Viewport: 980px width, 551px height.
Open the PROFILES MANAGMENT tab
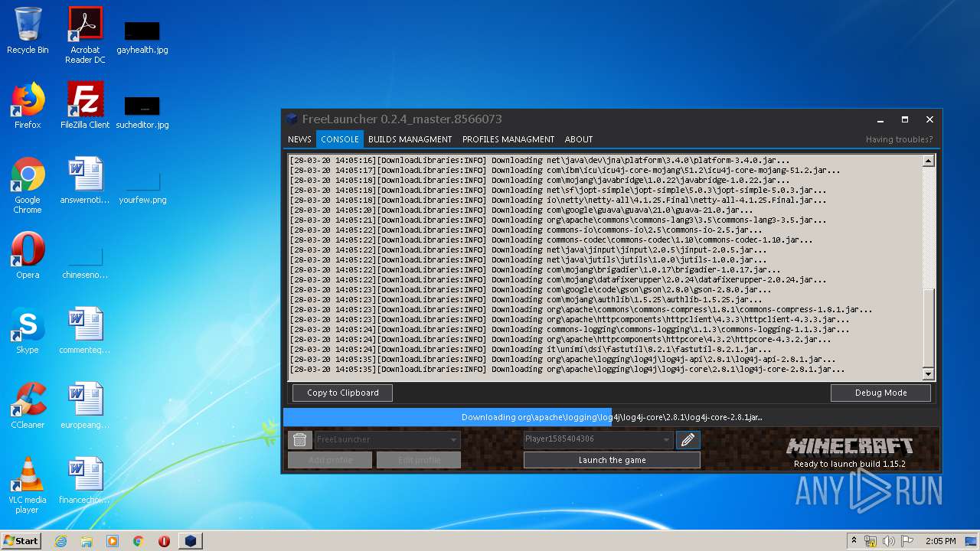point(508,139)
